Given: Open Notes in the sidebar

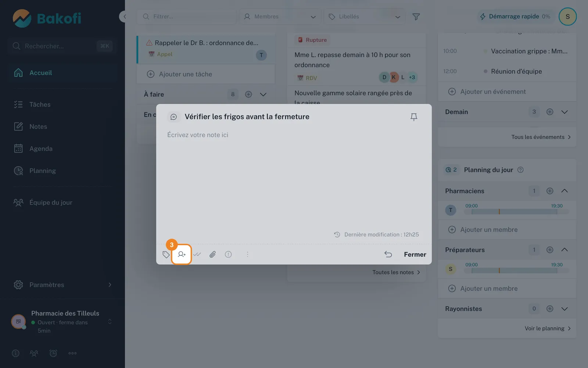Looking at the screenshot, I should [x=62, y=127].
